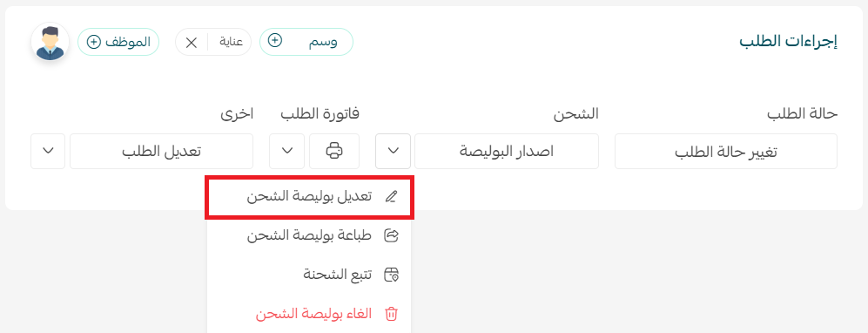This screenshot has width=868, height=333.
Task: Click the tracking icon beside تتبع الشحنة
Action: pos(392,275)
